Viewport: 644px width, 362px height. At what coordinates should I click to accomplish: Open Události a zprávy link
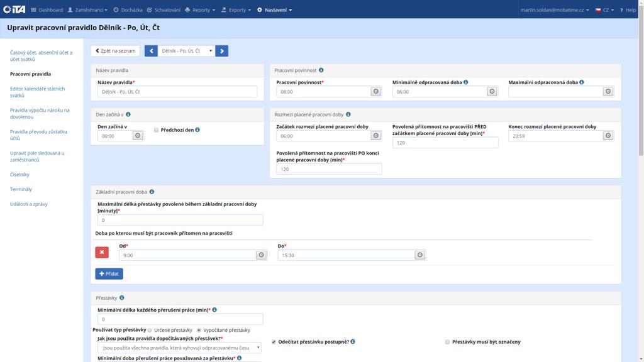(x=29, y=204)
